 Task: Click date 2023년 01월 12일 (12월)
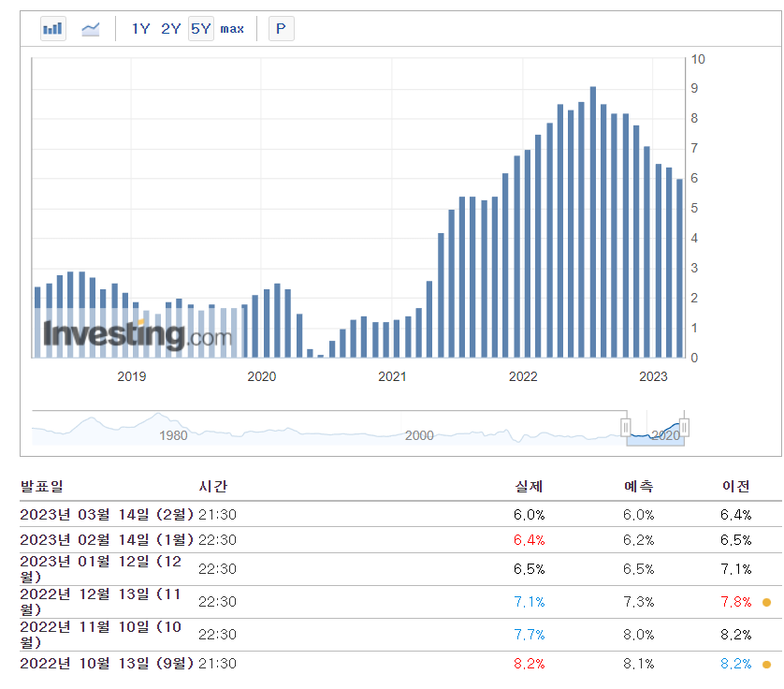click(101, 569)
